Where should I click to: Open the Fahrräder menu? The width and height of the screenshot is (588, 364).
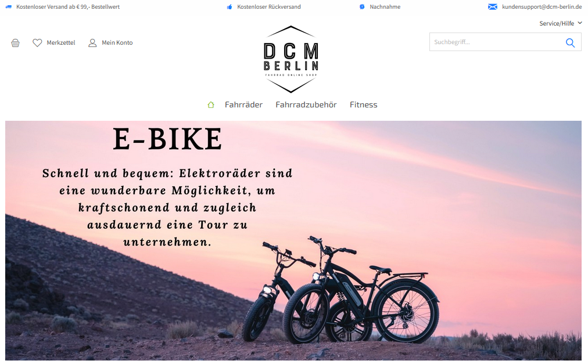pyautogui.click(x=243, y=104)
